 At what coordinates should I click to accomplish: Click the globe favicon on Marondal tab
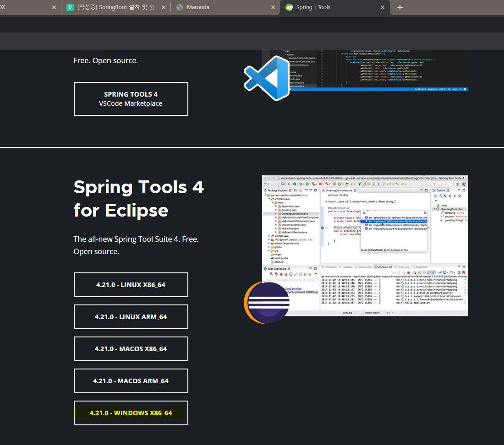pyautogui.click(x=180, y=7)
